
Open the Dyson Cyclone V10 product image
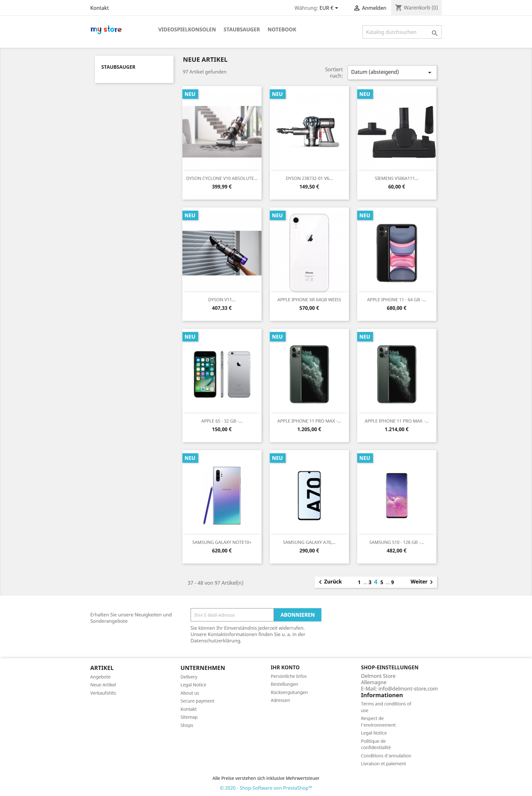tap(222, 132)
